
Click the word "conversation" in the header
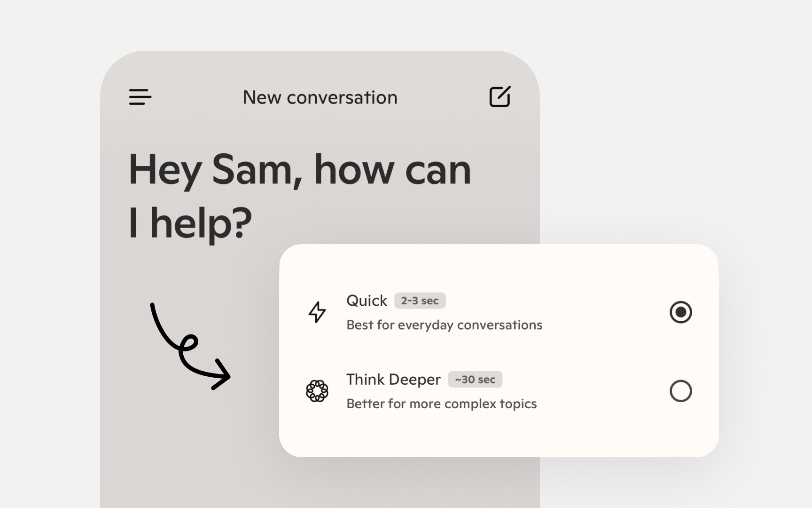tap(342, 97)
